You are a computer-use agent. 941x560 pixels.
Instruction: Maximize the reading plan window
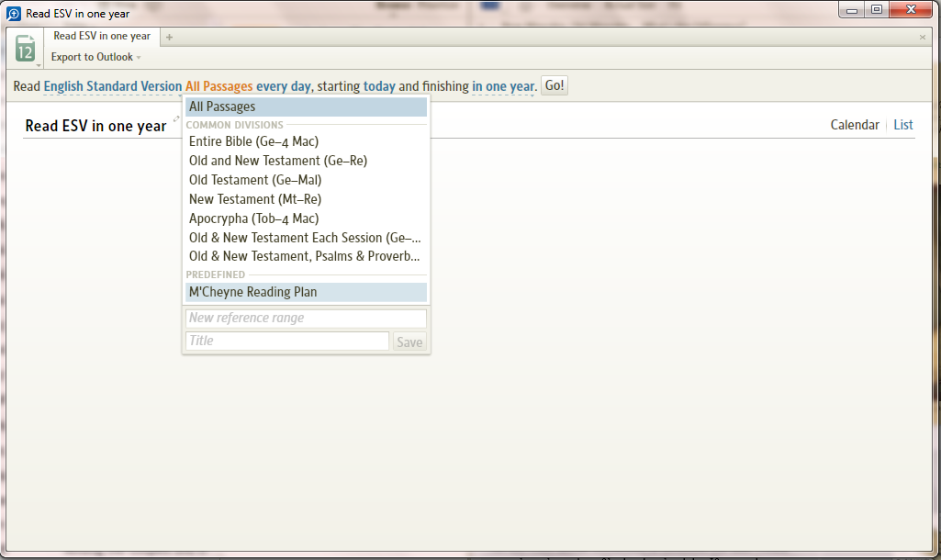877,9
